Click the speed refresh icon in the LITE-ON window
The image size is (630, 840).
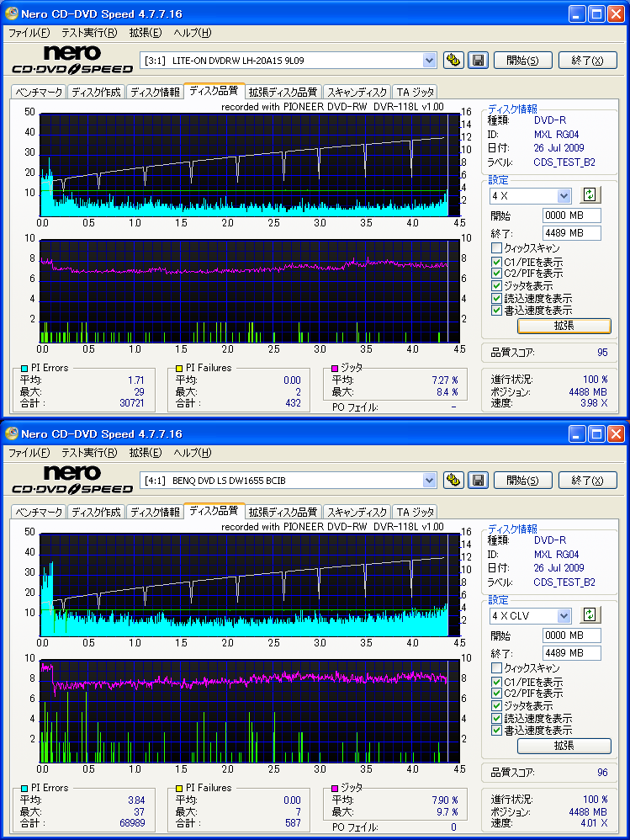pyautogui.click(x=590, y=195)
